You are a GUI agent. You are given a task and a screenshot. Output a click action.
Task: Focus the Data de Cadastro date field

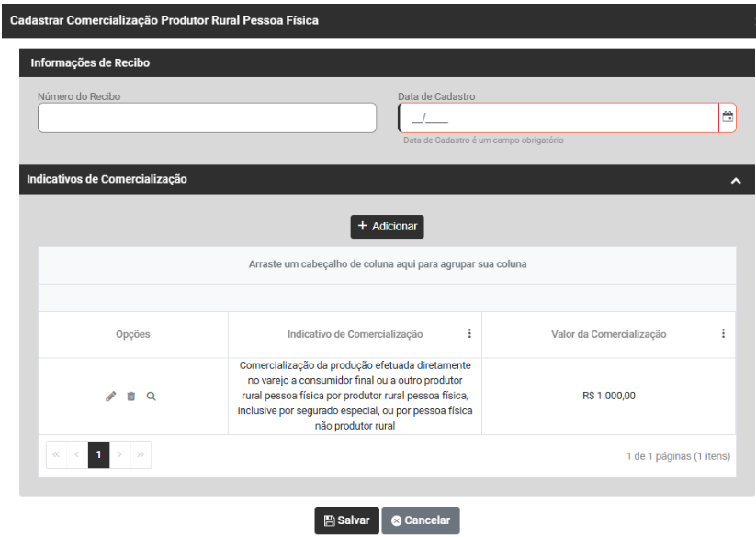pyautogui.click(x=558, y=117)
